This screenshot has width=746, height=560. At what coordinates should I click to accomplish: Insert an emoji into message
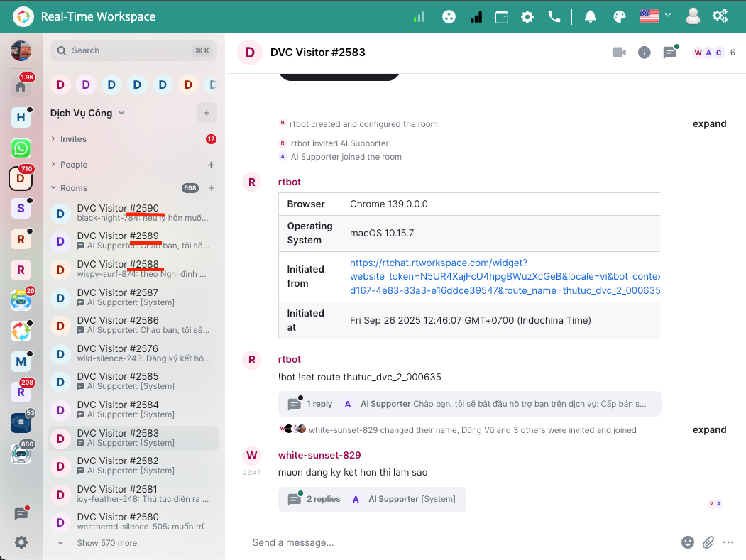[x=687, y=542]
